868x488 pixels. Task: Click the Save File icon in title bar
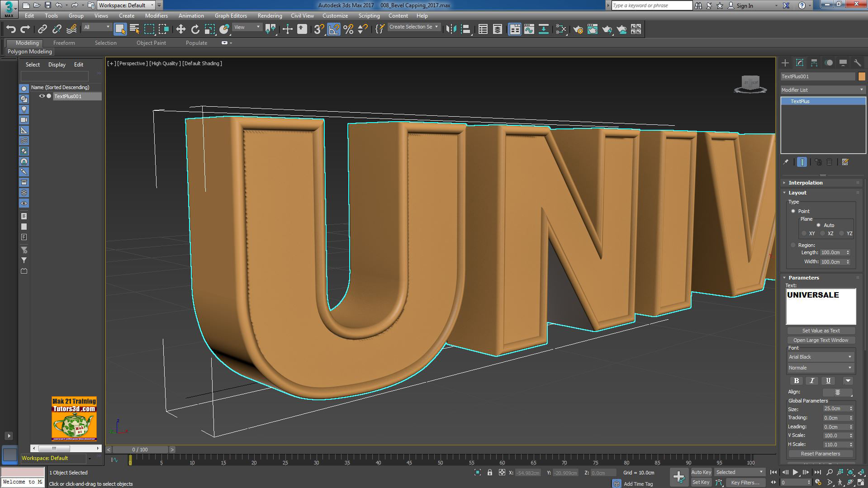tap(47, 5)
